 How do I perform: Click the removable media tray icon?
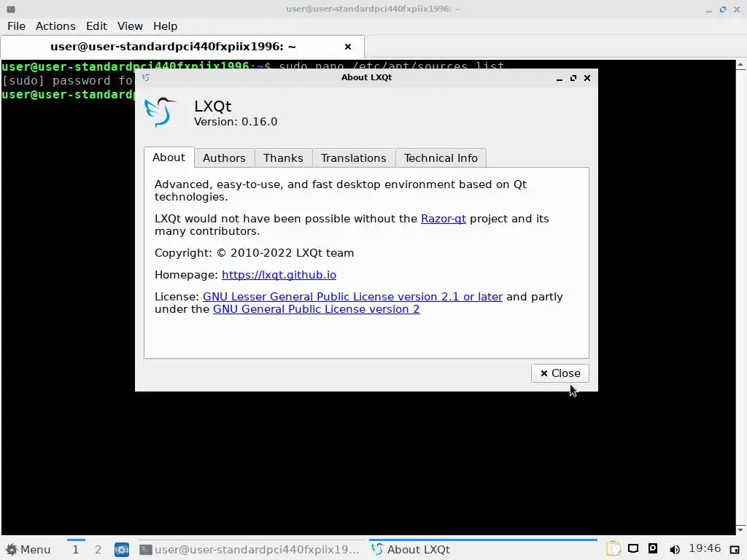[653, 548]
